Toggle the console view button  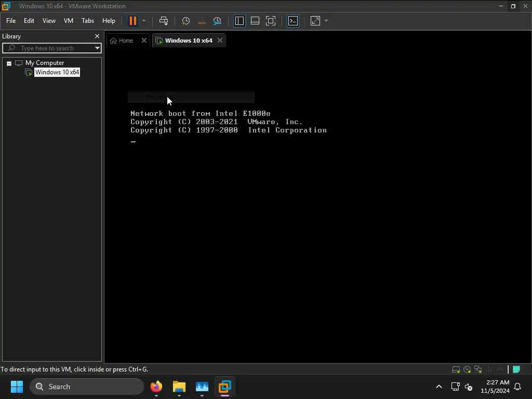(293, 21)
